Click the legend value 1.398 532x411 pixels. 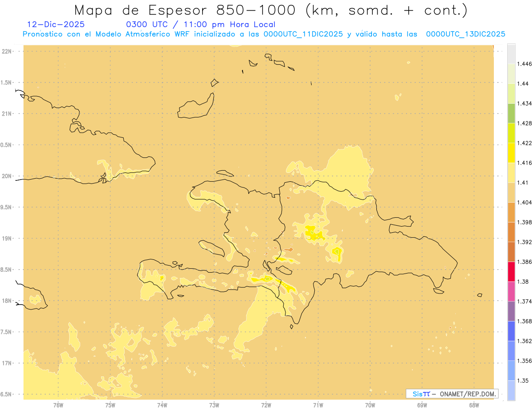(x=524, y=222)
